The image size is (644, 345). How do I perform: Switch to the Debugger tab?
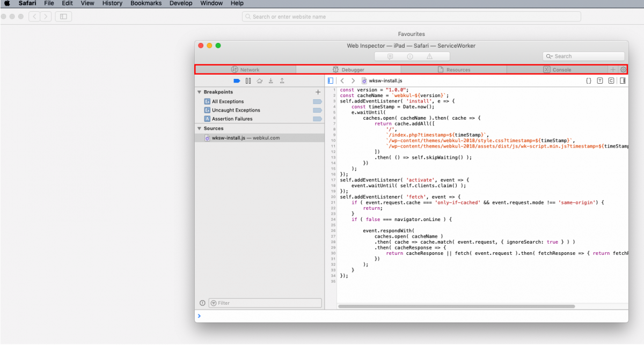click(x=348, y=70)
